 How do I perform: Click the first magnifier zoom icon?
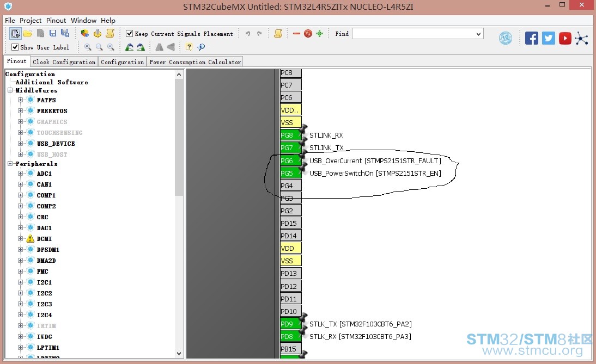pyautogui.click(x=88, y=47)
